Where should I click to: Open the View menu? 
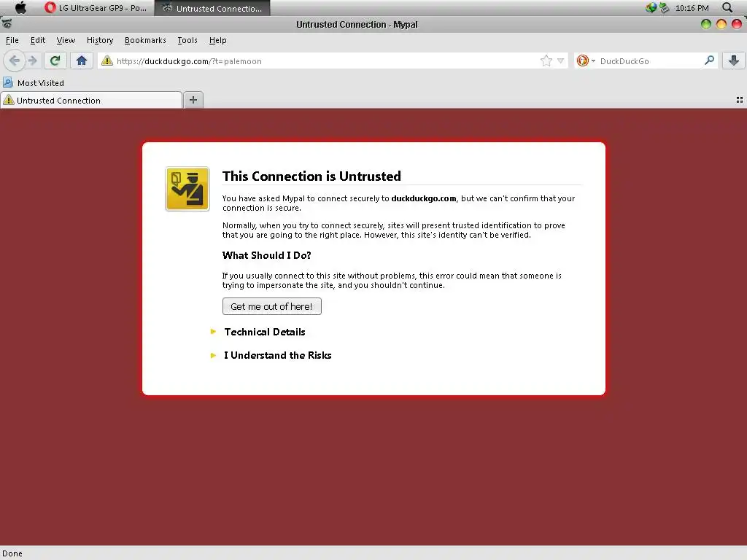pyautogui.click(x=66, y=41)
